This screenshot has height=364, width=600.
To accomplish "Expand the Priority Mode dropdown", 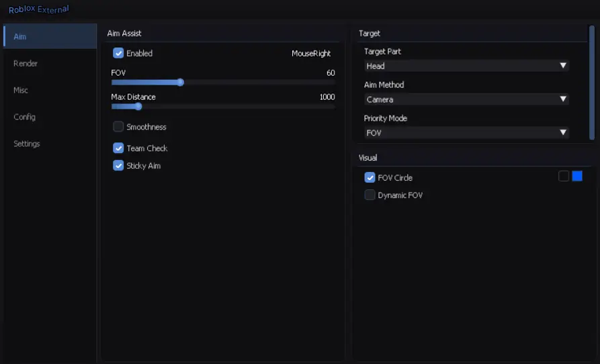I will 466,133.
